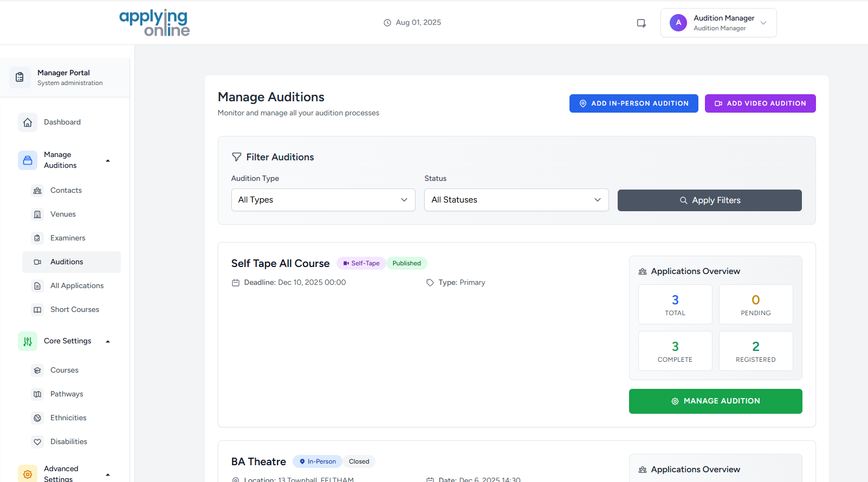The width and height of the screenshot is (868, 482).
Task: Open the notifications icon in header
Action: (642, 23)
